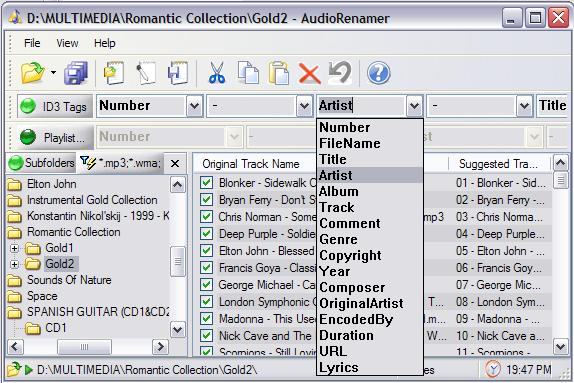The image size is (574, 383).
Task: Select the Sounds Of Nature folder
Action: tap(69, 280)
